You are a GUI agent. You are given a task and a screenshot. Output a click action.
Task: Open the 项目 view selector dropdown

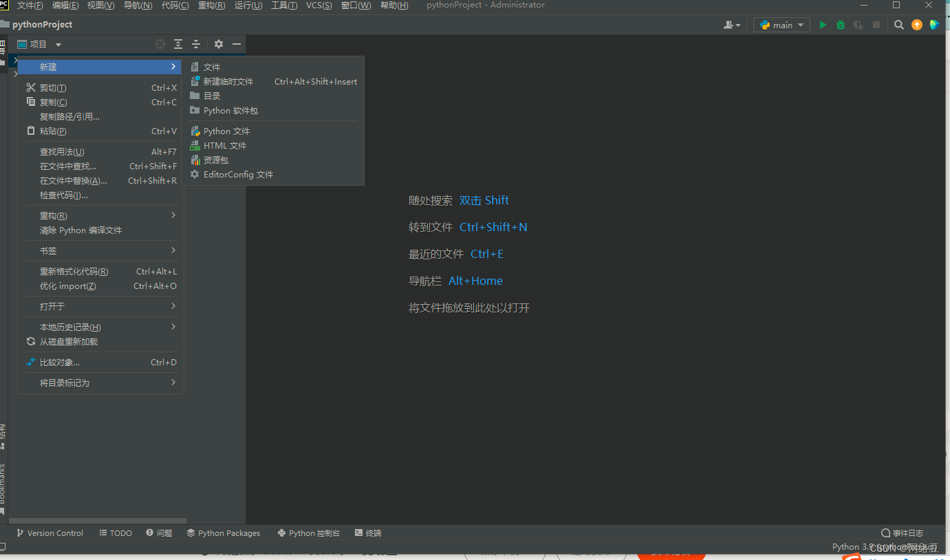coord(39,44)
